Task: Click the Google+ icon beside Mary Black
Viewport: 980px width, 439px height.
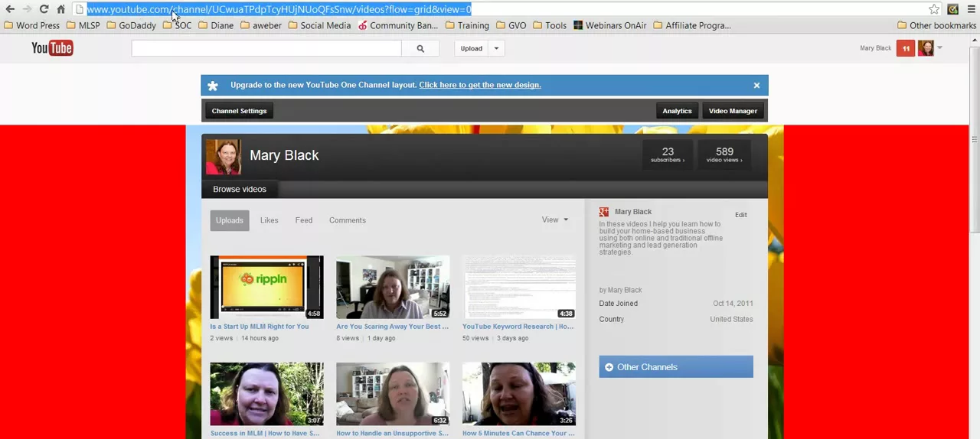Action: pos(604,212)
